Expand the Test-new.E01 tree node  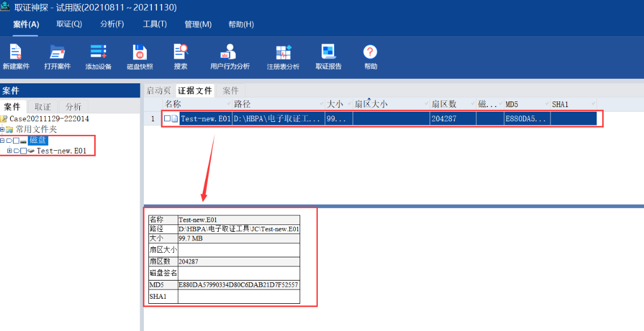tap(10, 151)
